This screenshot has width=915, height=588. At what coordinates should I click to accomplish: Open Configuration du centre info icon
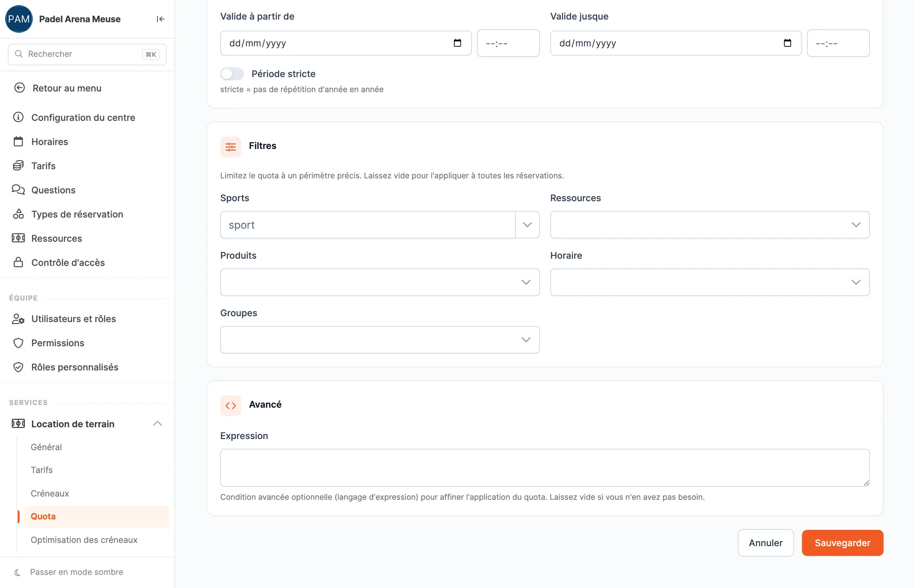[x=18, y=117]
